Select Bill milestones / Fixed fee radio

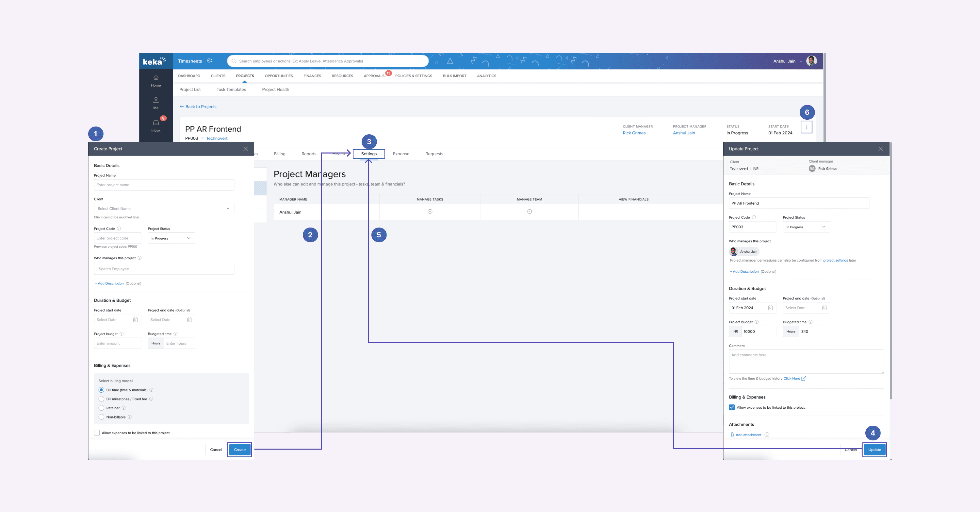(x=101, y=399)
